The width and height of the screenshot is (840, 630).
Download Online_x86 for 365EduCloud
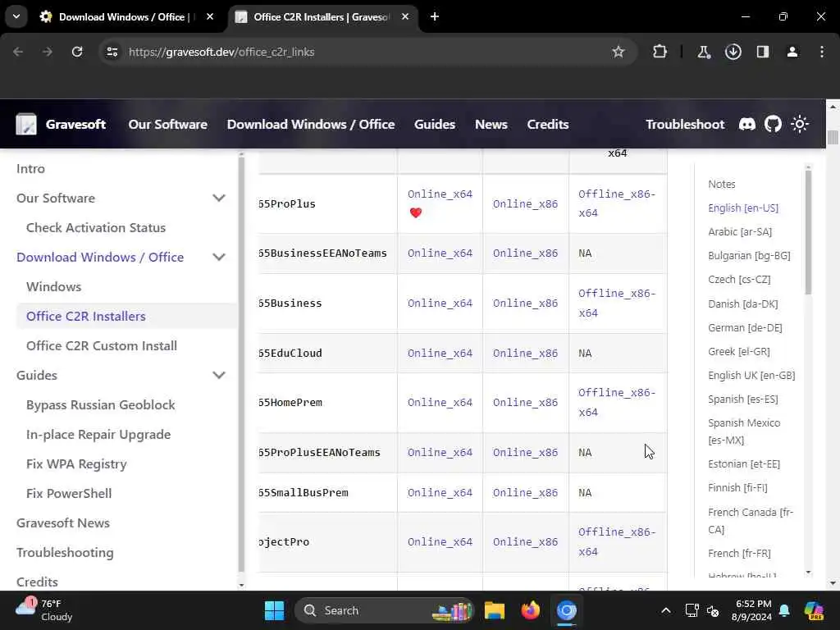(525, 353)
